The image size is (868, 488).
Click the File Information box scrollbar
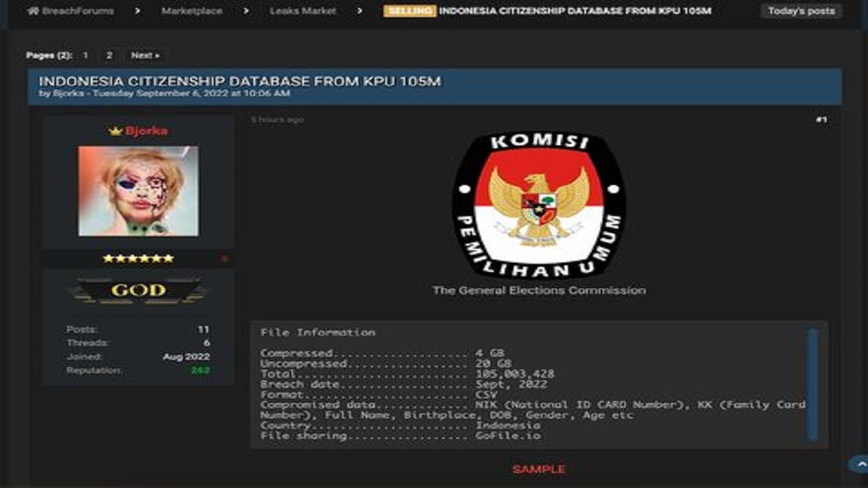point(812,384)
